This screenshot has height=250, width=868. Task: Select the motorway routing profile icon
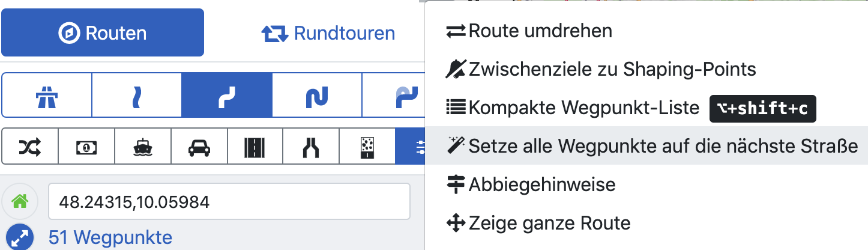tap(46, 96)
